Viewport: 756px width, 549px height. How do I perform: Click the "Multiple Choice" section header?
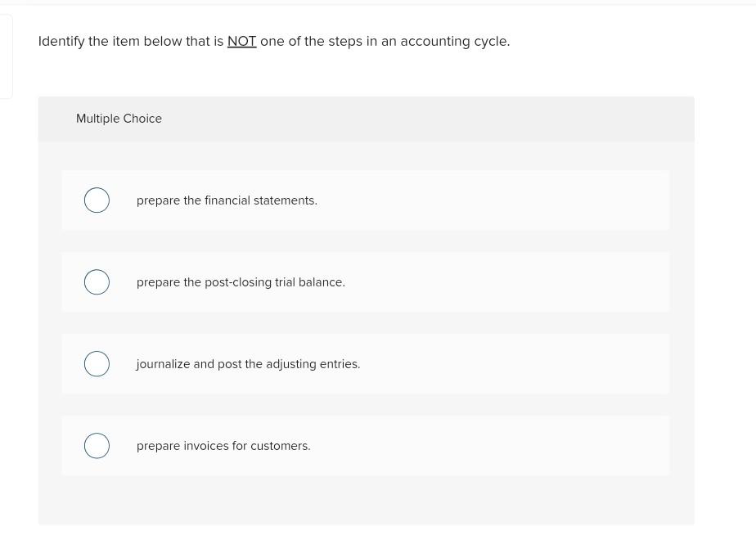119,119
